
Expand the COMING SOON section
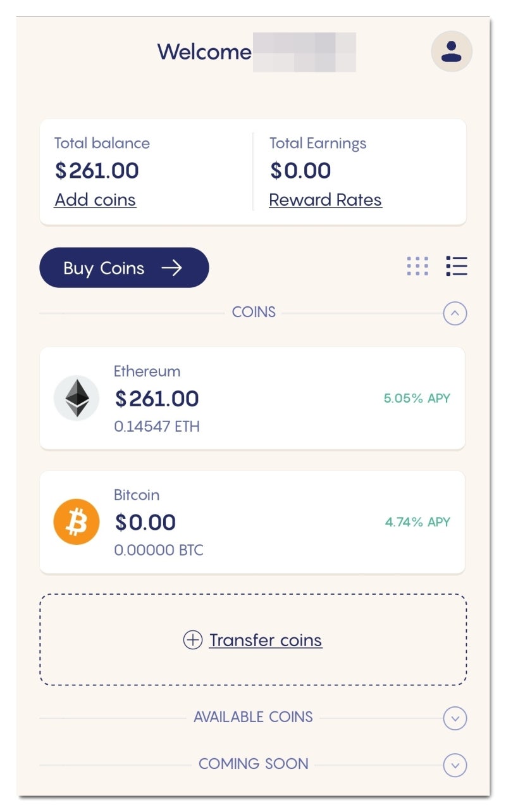pyautogui.click(x=455, y=765)
